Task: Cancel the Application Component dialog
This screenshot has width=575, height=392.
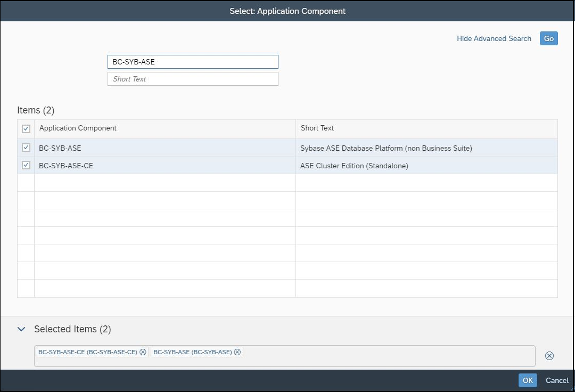Action: coord(557,380)
